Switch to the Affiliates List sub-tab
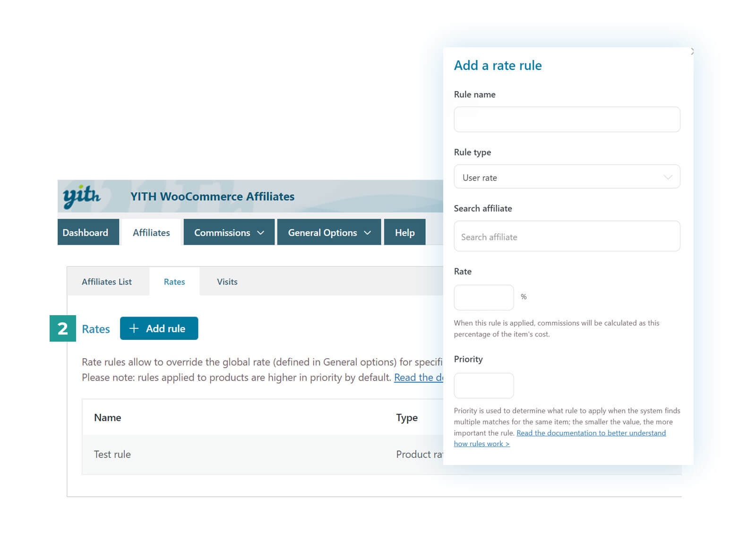Screen dimensions: 756x542 point(107,282)
